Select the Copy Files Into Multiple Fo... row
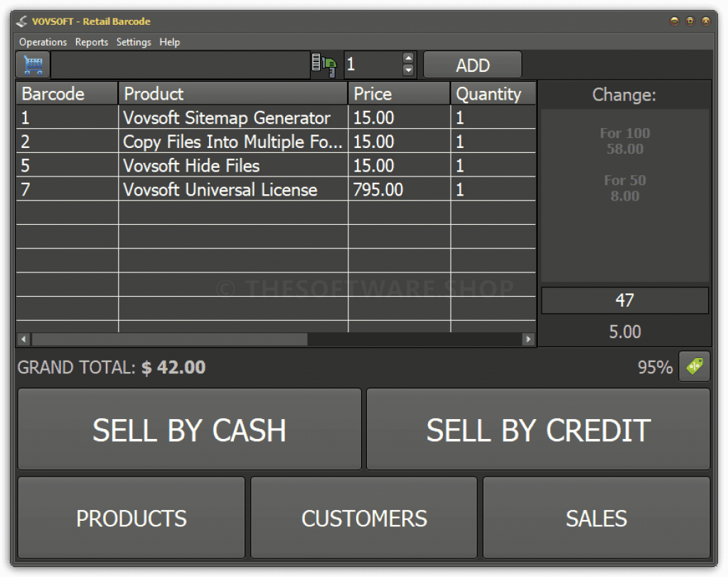This screenshot has width=728, height=577. 276,142
